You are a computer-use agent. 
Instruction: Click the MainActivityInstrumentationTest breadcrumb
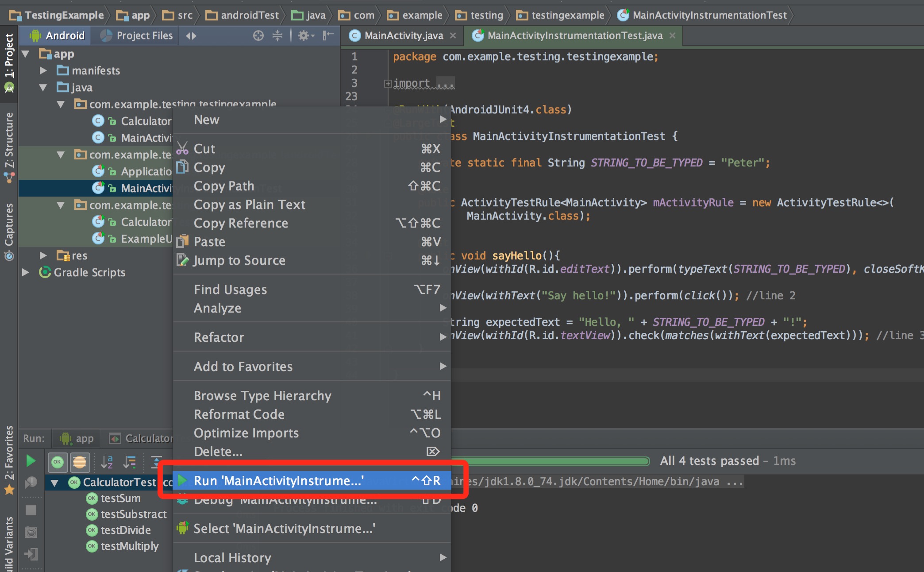pos(702,15)
